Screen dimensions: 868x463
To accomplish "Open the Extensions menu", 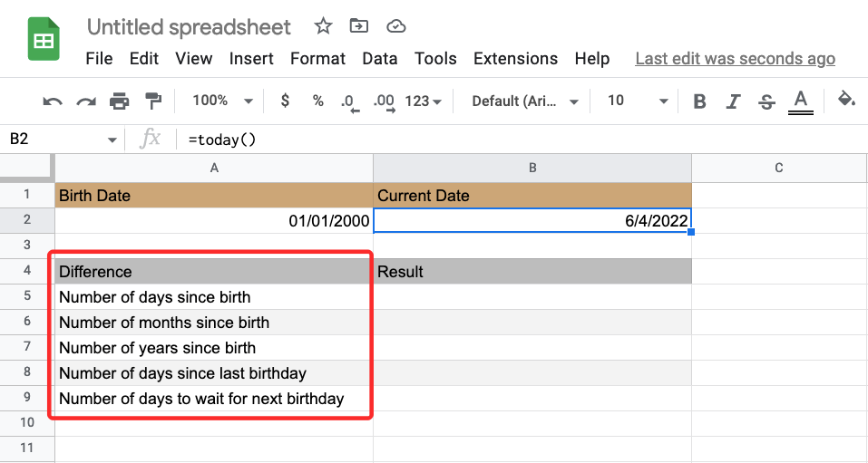I will pyautogui.click(x=515, y=59).
